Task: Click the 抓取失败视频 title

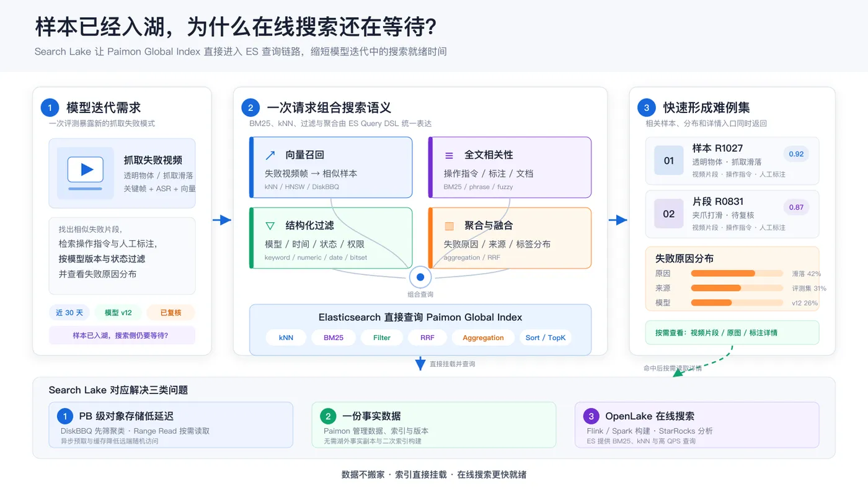Action: point(153,161)
